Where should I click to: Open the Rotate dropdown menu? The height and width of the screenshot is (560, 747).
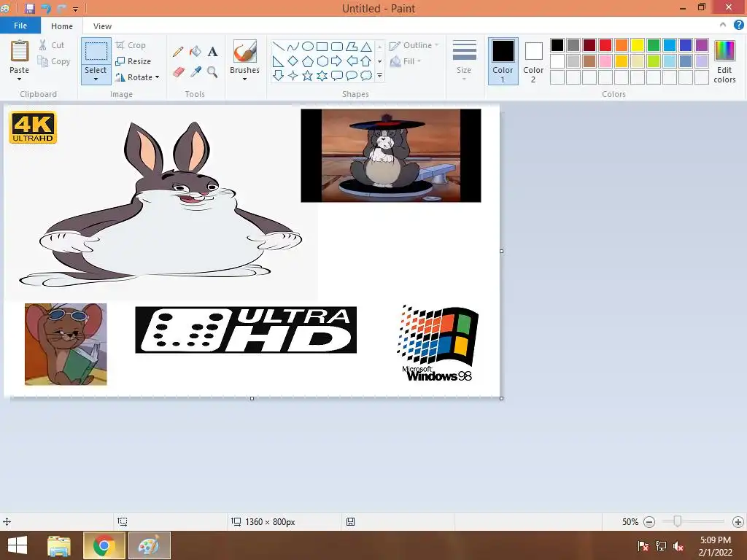[x=137, y=77]
